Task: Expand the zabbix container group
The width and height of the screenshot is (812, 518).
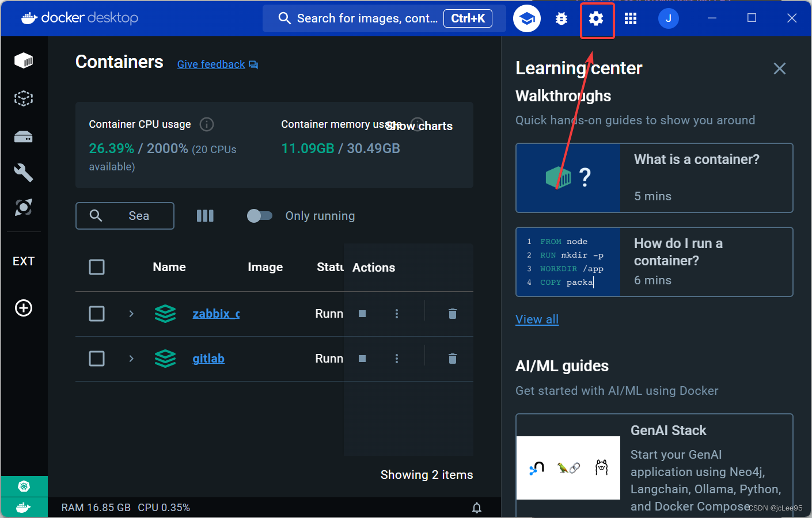Action: pos(131,314)
